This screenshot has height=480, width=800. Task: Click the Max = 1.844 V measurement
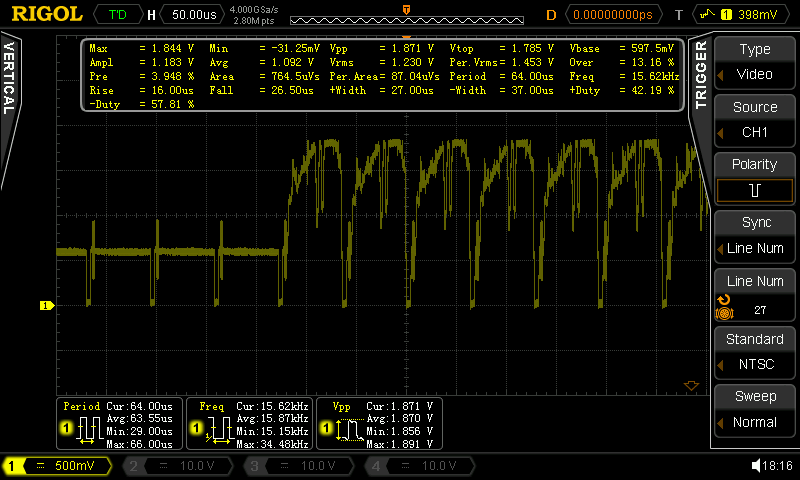pos(141,48)
